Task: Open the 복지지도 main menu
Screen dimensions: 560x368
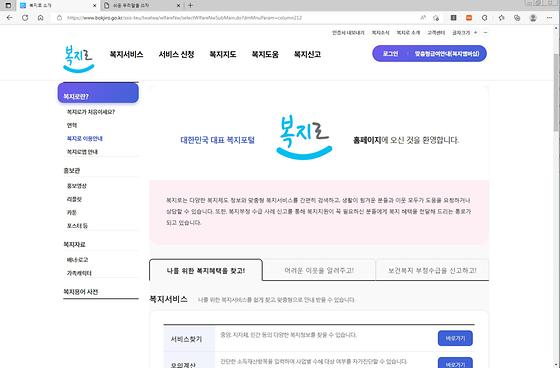Action: pos(223,54)
